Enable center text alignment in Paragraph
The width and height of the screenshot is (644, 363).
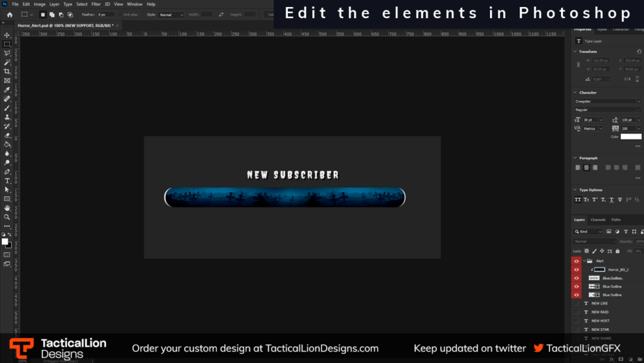pos(586,168)
